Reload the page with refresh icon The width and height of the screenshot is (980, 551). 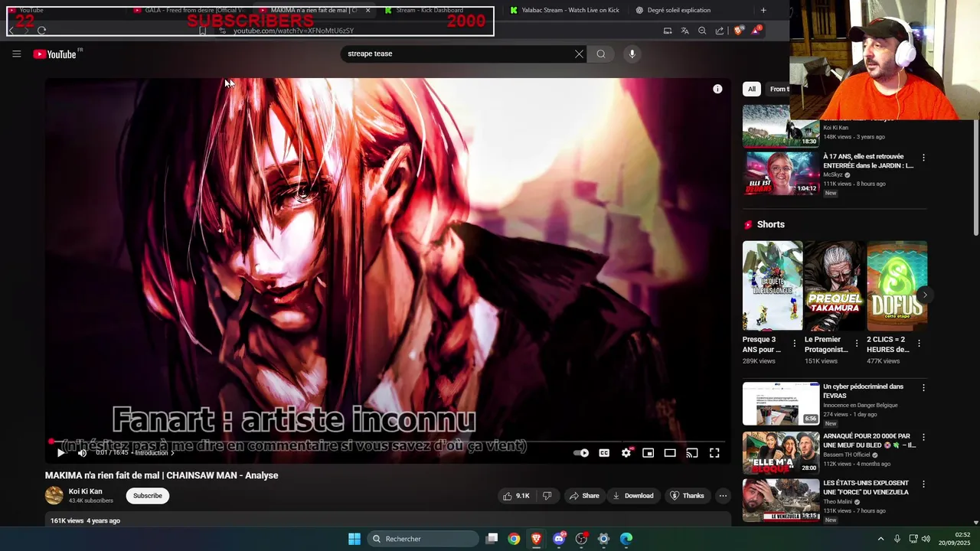(42, 31)
